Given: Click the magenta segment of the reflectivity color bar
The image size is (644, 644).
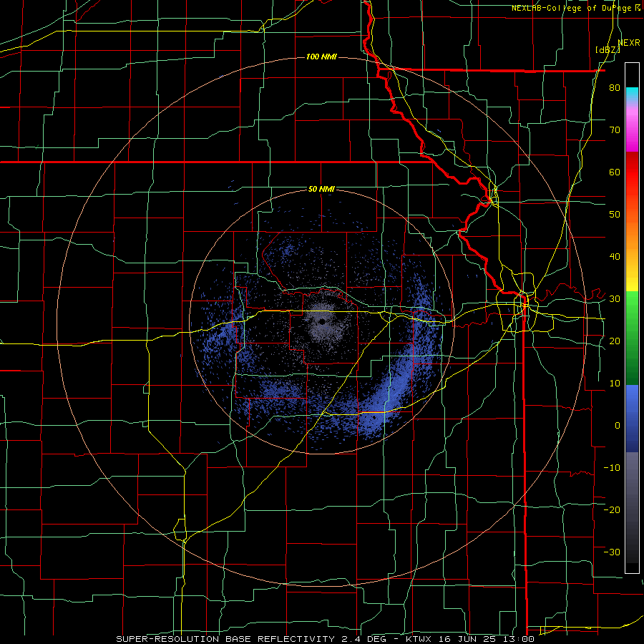Looking at the screenshot, I should click(x=632, y=130).
